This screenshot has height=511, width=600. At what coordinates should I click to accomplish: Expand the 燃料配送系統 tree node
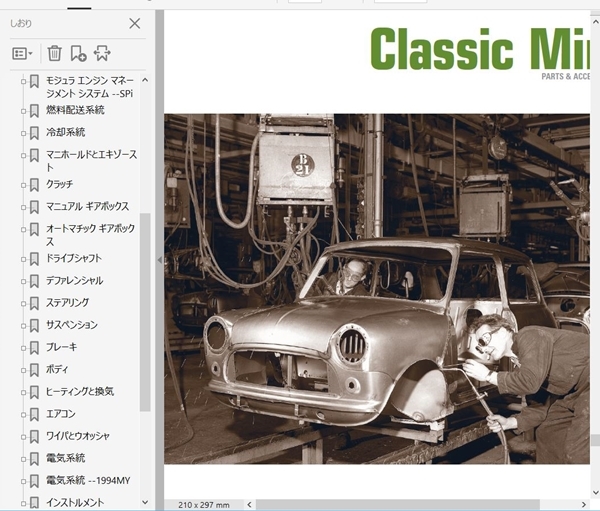[x=23, y=111]
